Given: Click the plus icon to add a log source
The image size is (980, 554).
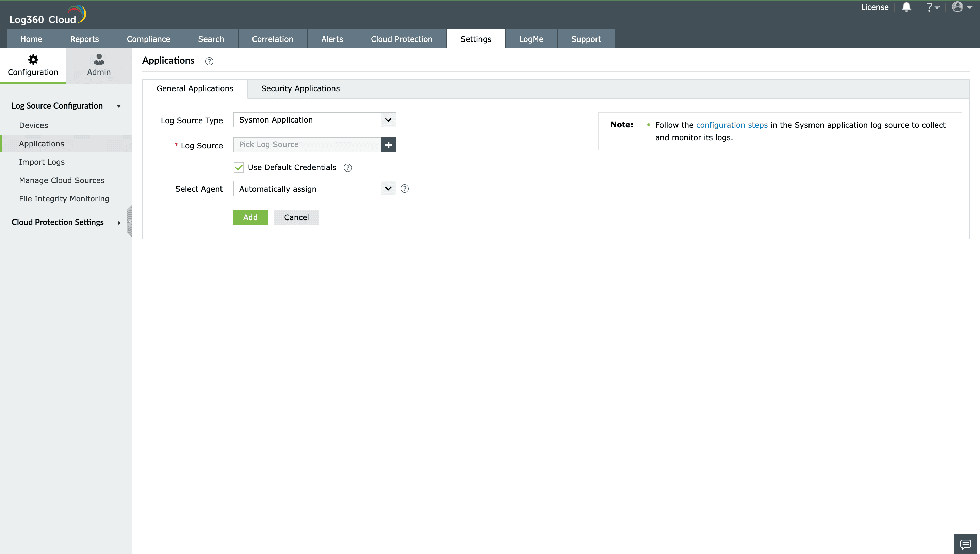Looking at the screenshot, I should [388, 145].
